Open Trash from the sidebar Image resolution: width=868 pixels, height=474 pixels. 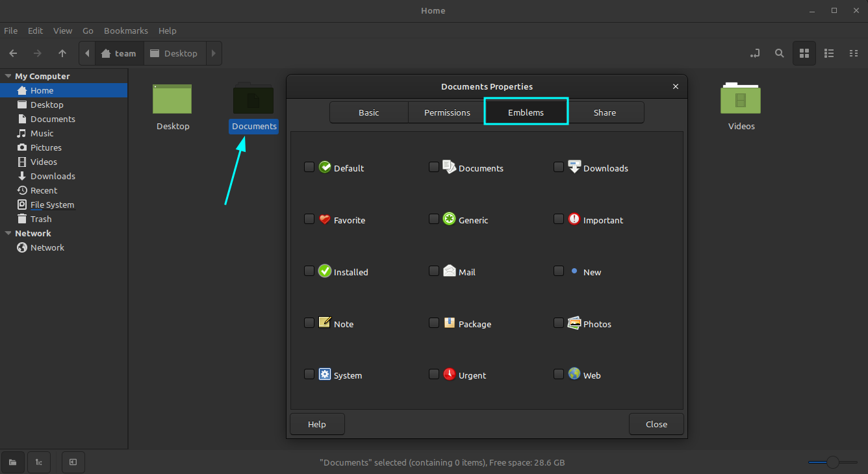[40, 219]
